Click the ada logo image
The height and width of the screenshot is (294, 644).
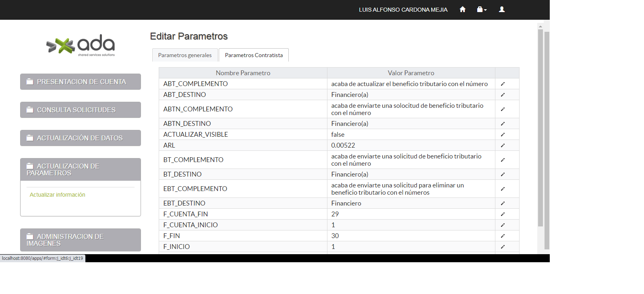coord(81,45)
